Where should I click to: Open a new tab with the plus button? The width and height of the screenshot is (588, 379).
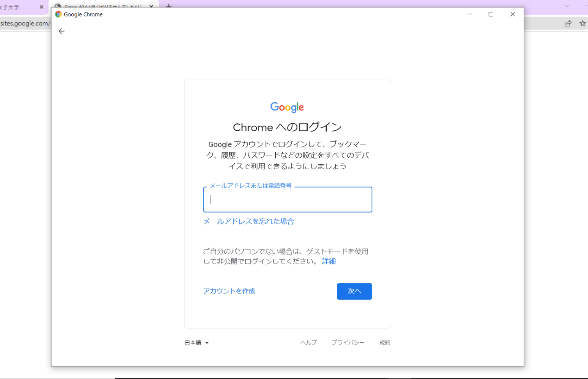(168, 6)
